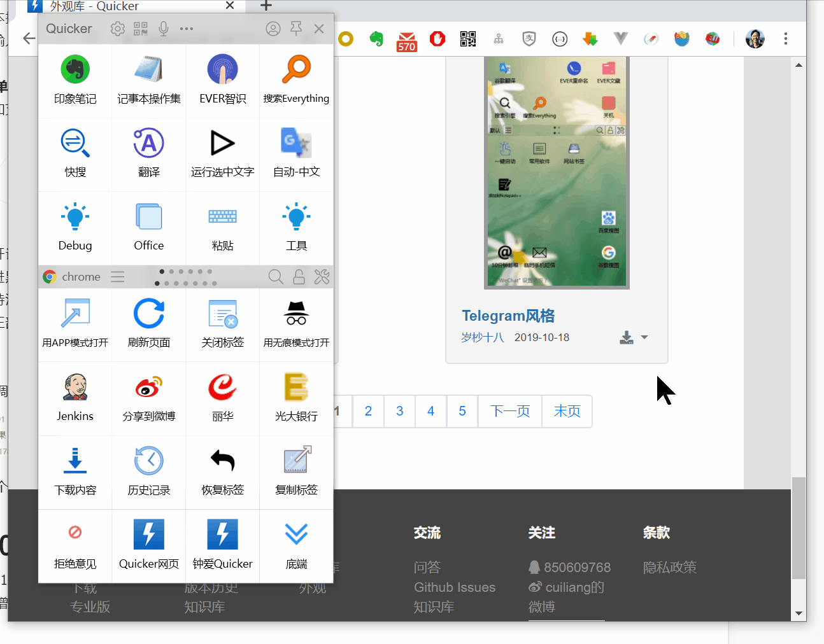Screen dimensions: 824x644
Task: Run 用APP模式打开 action
Action: click(75, 325)
